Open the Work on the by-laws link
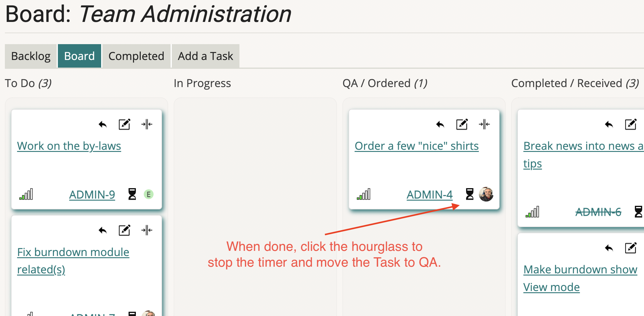The height and width of the screenshot is (316, 644). tap(69, 146)
